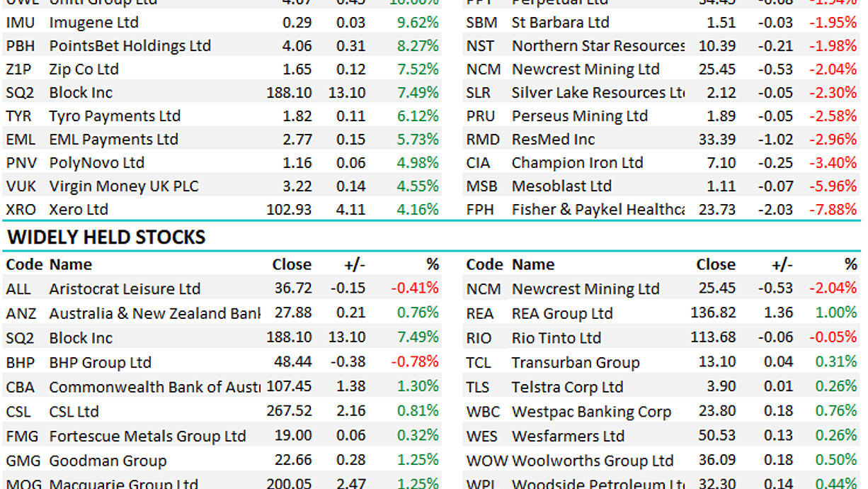Image resolution: width=868 pixels, height=489 pixels.
Task: Click the Fortescue Metals Group Ltd name
Action: [x=147, y=436]
